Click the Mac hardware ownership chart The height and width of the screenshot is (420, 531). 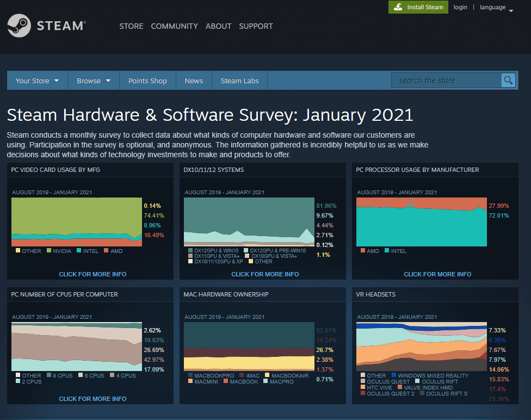point(249,347)
